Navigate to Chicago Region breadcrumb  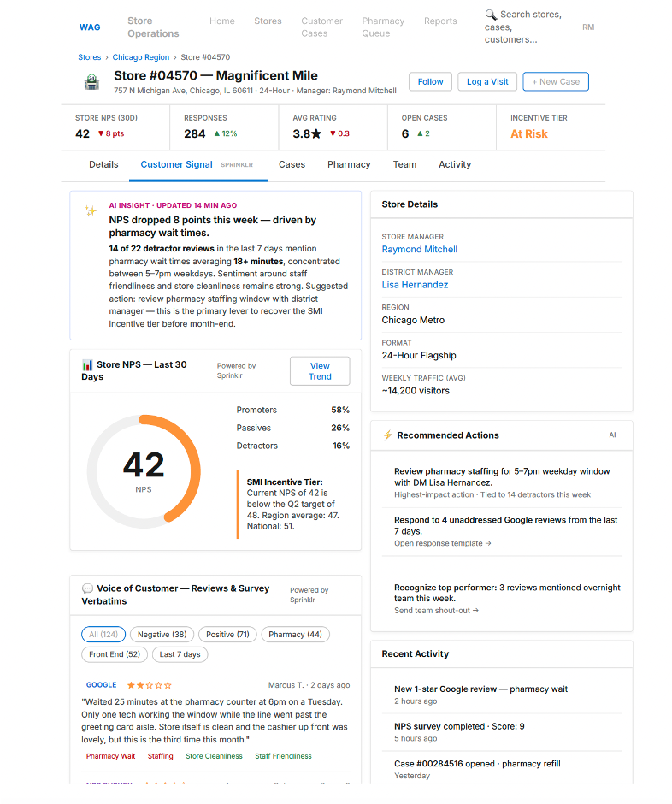[x=140, y=57]
